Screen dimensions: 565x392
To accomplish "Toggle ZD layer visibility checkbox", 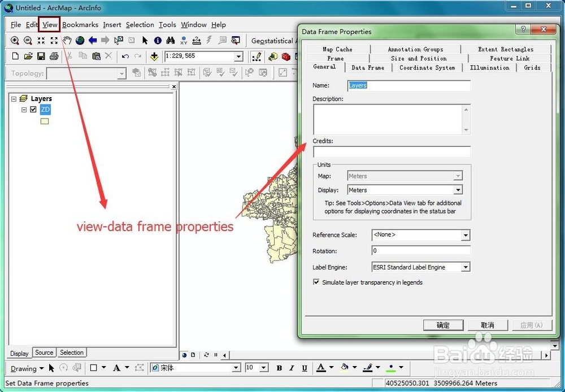I will pos(33,109).
